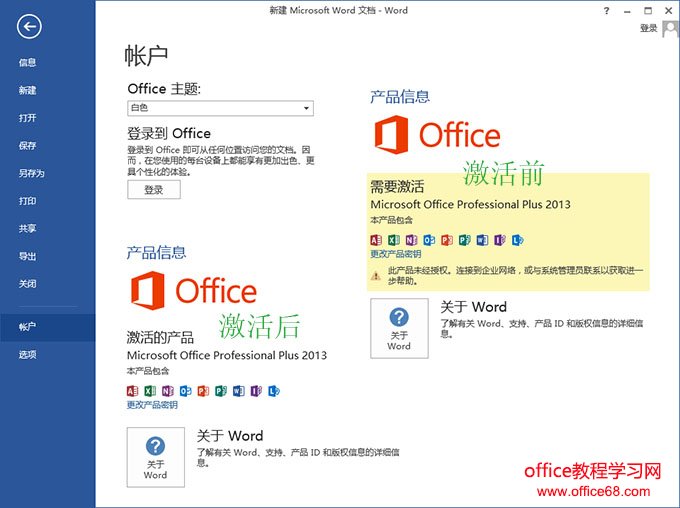Click the Excel icon in the yellow activation panel
Screen dimensions: 680x508
[394, 240]
